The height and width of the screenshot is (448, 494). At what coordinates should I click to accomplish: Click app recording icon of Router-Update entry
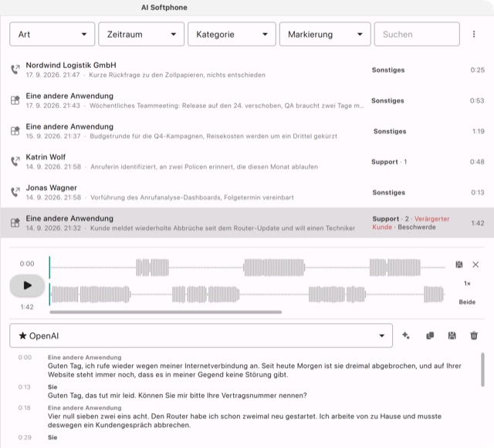click(x=15, y=223)
